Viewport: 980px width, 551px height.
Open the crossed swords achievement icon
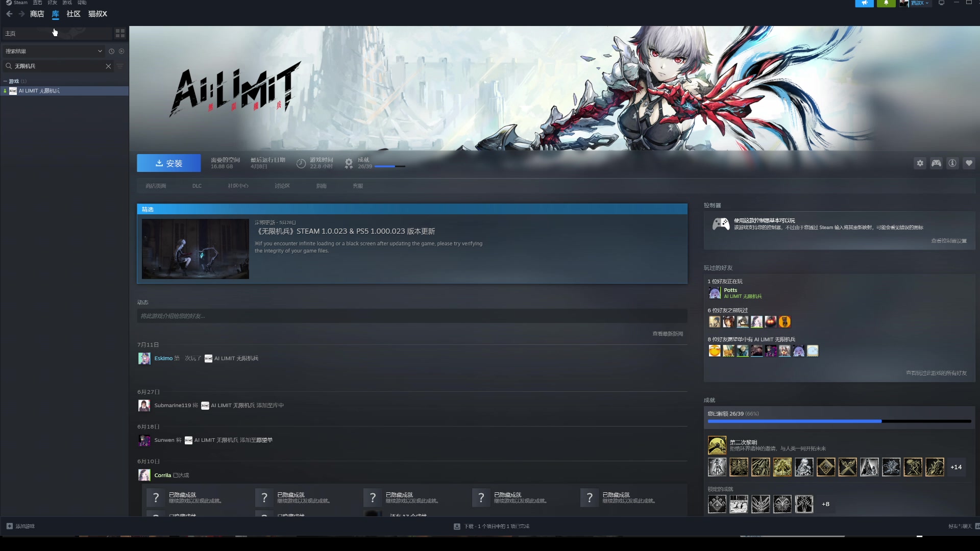pyautogui.click(x=847, y=467)
